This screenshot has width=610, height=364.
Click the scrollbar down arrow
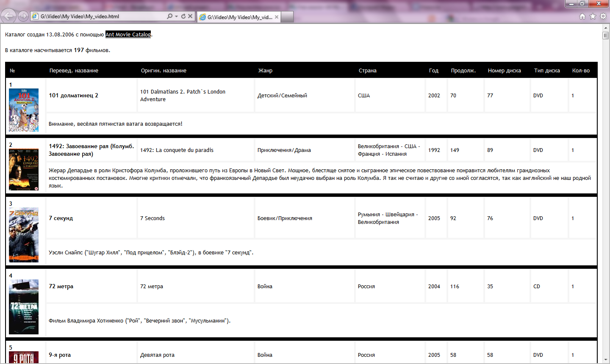coord(605,360)
